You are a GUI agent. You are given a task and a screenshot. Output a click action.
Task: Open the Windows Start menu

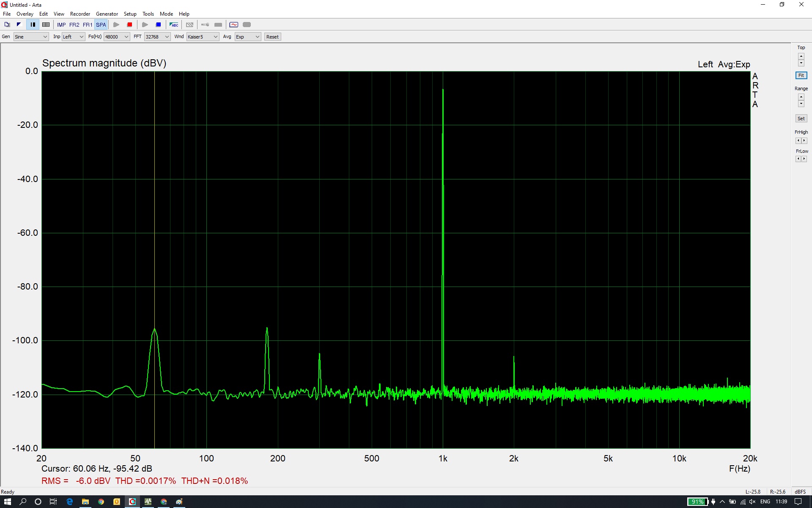point(8,502)
